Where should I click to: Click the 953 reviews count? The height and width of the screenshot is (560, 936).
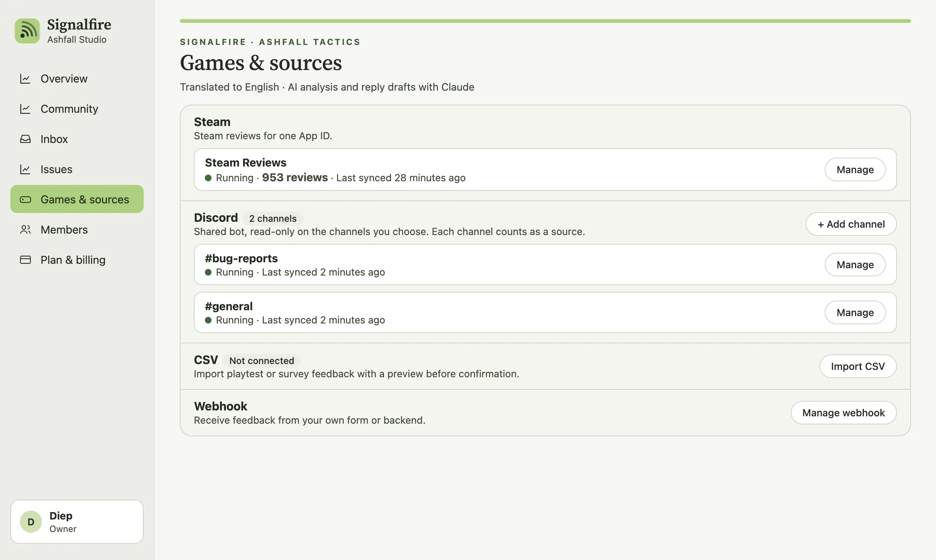pos(295,177)
